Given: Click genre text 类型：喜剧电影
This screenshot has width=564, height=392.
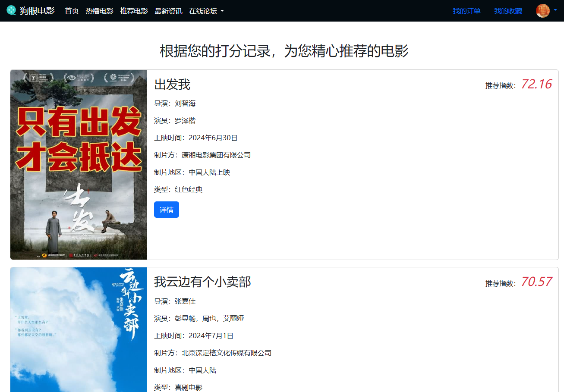Looking at the screenshot, I should point(178,387).
